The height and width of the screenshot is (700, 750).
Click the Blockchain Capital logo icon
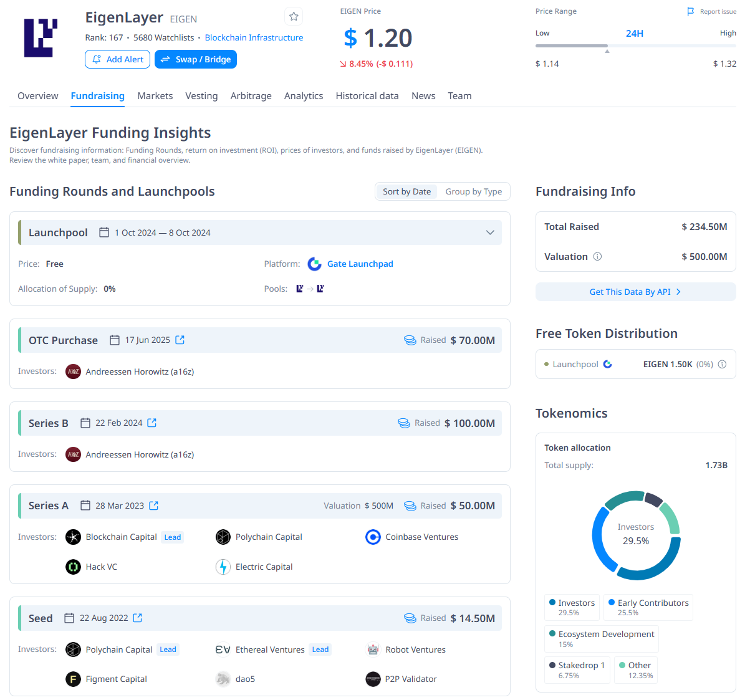pos(73,537)
